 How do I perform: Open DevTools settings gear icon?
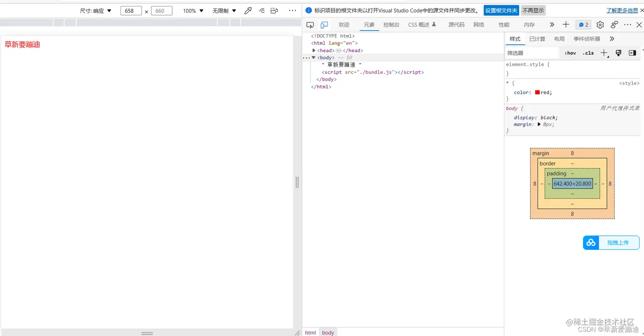click(x=600, y=25)
